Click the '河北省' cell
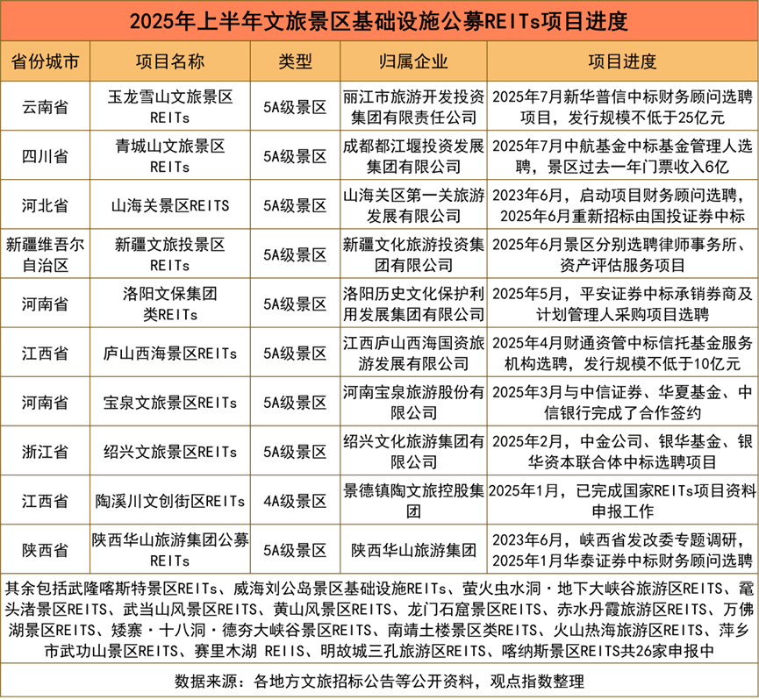759x700 pixels. point(45,205)
